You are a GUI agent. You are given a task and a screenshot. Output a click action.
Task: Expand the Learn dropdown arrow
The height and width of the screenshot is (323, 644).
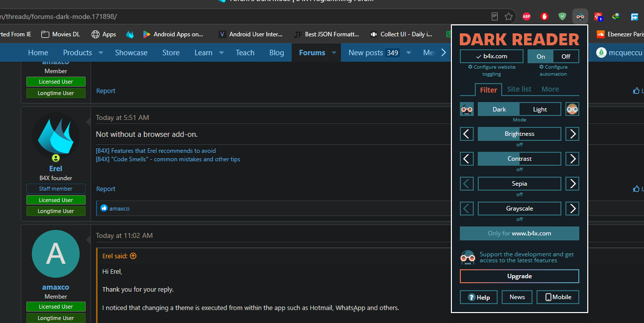[221, 53]
